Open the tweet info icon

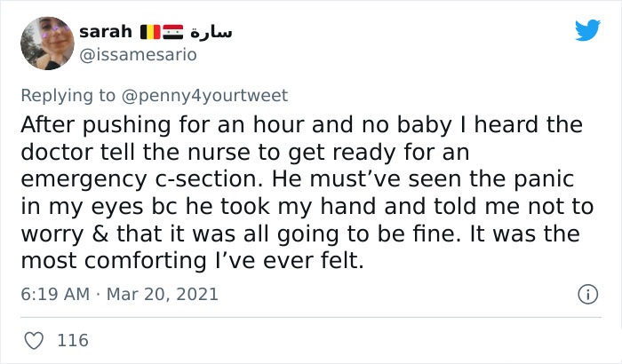(x=587, y=294)
